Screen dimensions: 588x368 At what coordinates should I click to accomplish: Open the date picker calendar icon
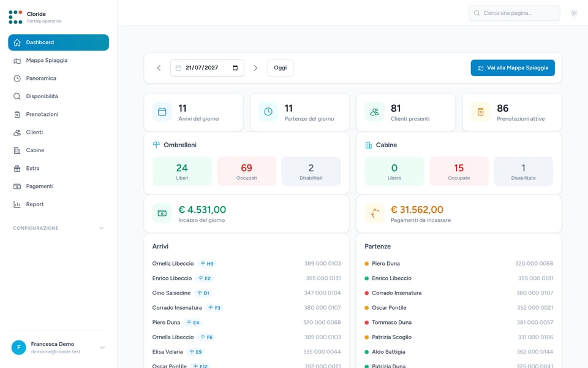click(x=235, y=68)
